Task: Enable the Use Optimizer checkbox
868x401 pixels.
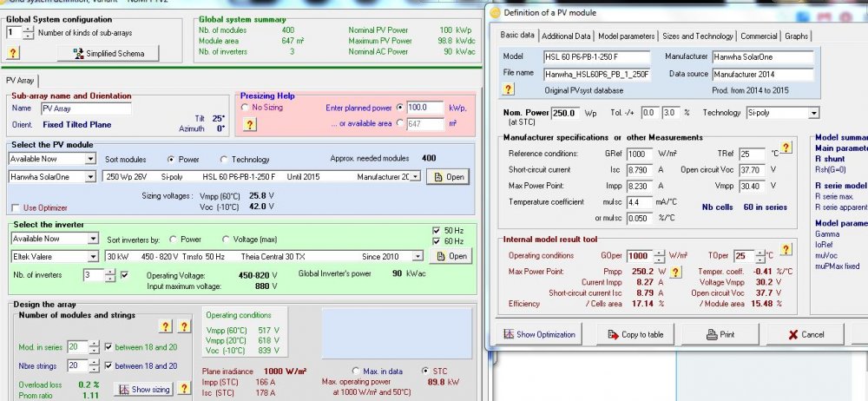Action: tap(16, 207)
